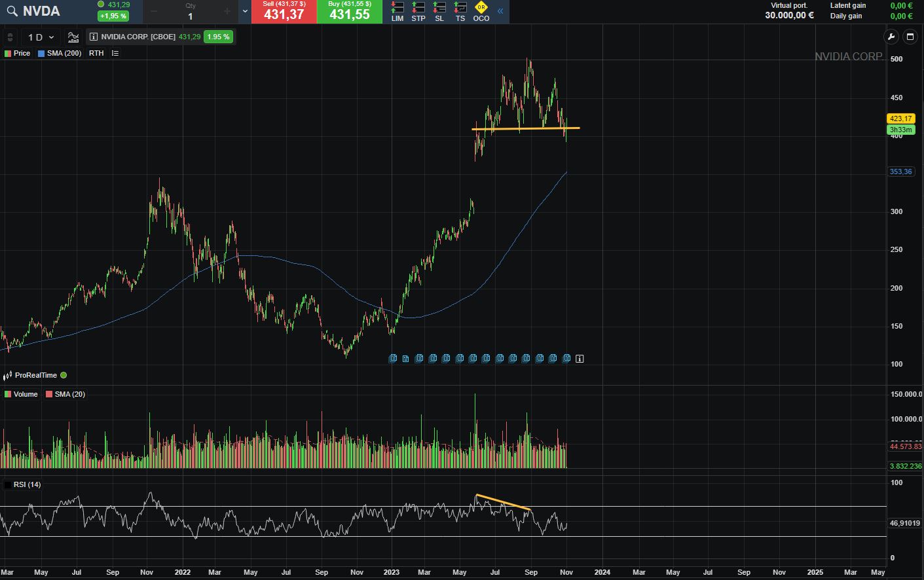Image resolution: width=924 pixels, height=580 pixels.
Task: Select the OCO order icon
Action: pos(481,11)
